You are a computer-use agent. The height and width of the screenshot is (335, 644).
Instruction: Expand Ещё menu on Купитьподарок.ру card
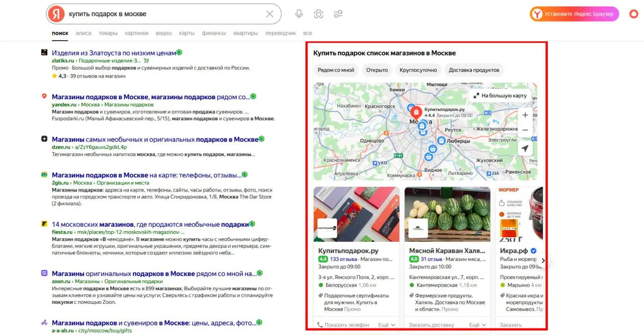386,325
